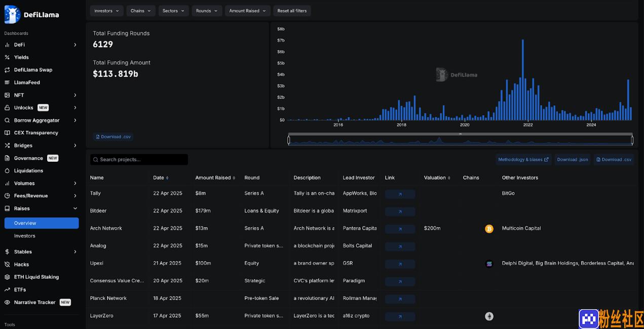
Task: Click the Narrative Tracker eye icon
Action: tap(7, 302)
